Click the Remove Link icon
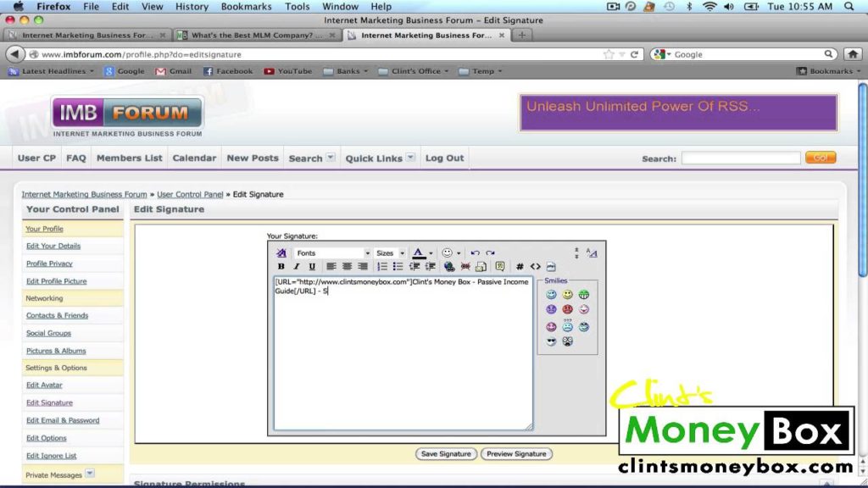This screenshot has height=488, width=868. pyautogui.click(x=465, y=267)
